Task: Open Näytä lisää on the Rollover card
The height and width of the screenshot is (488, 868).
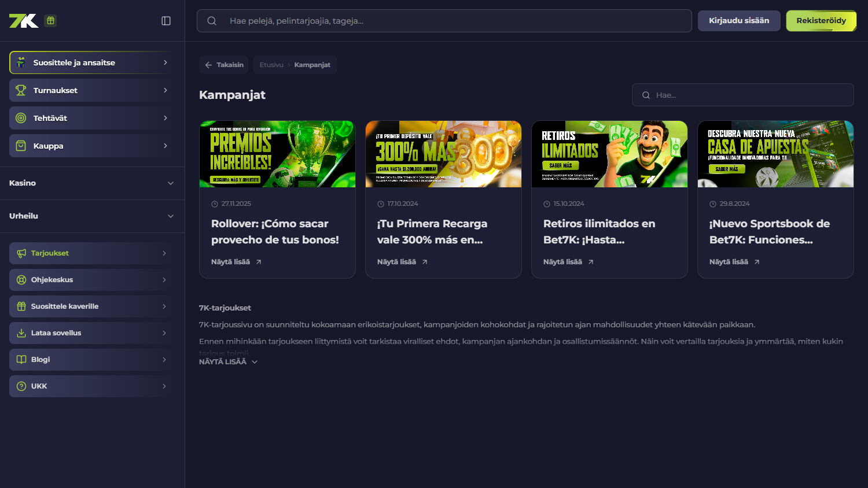Action: (236, 262)
